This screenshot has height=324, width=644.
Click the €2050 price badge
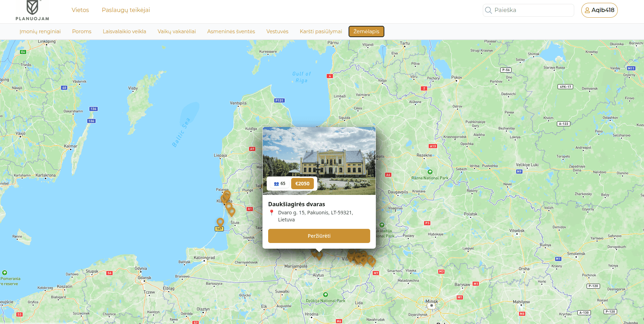pos(303,184)
